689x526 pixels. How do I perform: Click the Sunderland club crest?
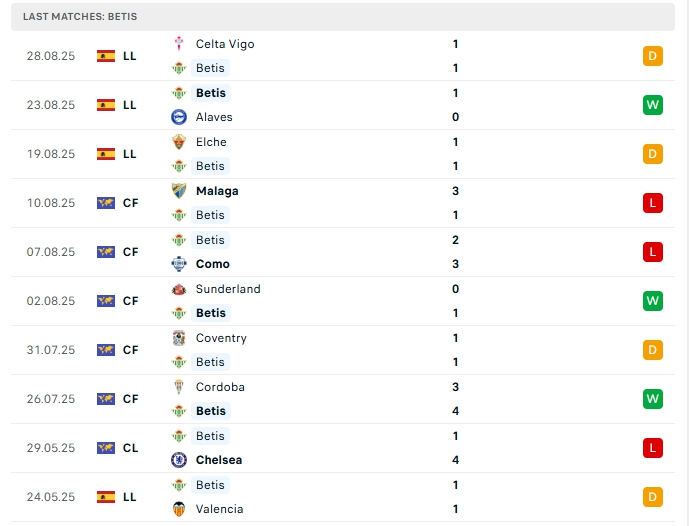point(179,289)
